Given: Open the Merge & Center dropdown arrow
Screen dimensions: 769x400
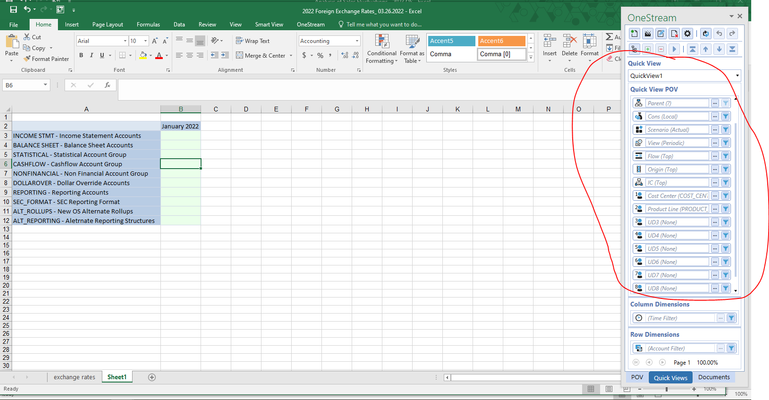Looking at the screenshot, I should pyautogui.click(x=291, y=55).
